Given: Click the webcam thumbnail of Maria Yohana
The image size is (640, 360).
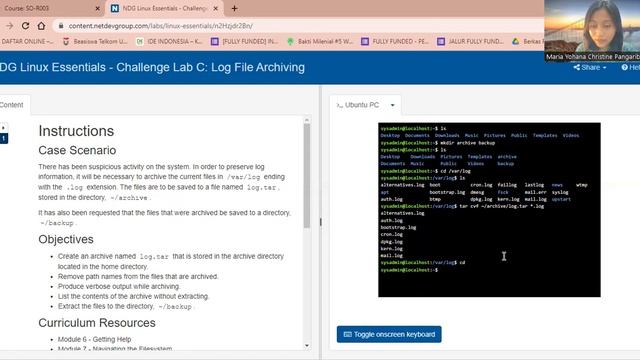Looking at the screenshot, I should click(592, 31).
